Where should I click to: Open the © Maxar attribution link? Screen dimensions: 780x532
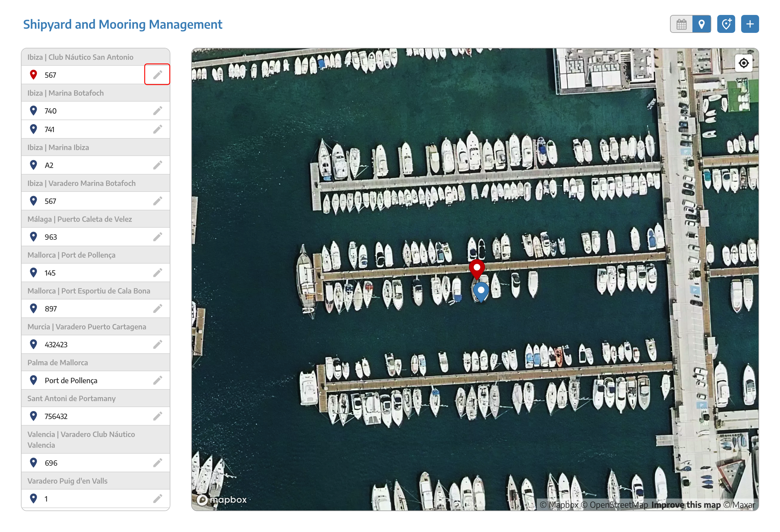(x=739, y=505)
